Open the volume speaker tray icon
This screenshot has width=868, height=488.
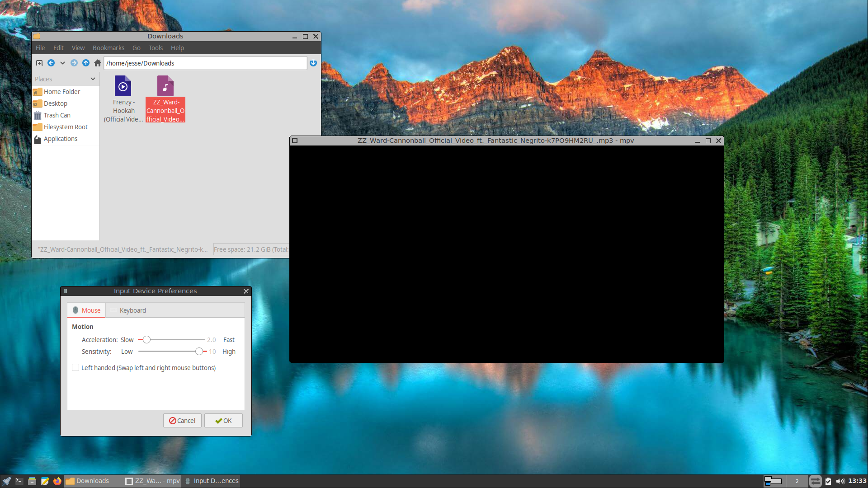click(x=840, y=481)
